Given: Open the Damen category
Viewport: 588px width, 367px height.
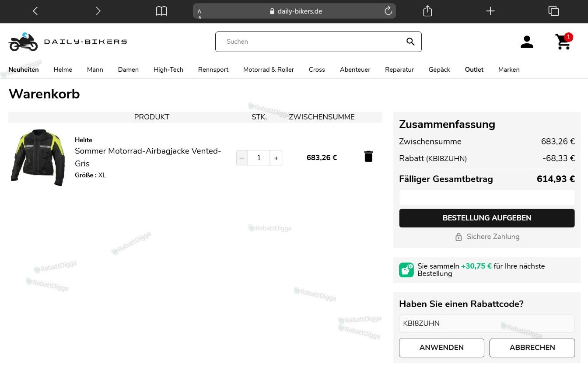Looking at the screenshot, I should pos(128,70).
